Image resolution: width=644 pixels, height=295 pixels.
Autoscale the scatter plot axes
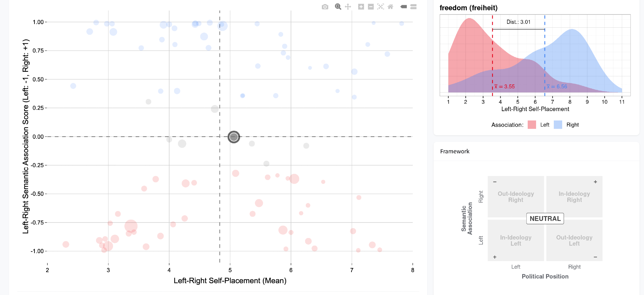380,7
